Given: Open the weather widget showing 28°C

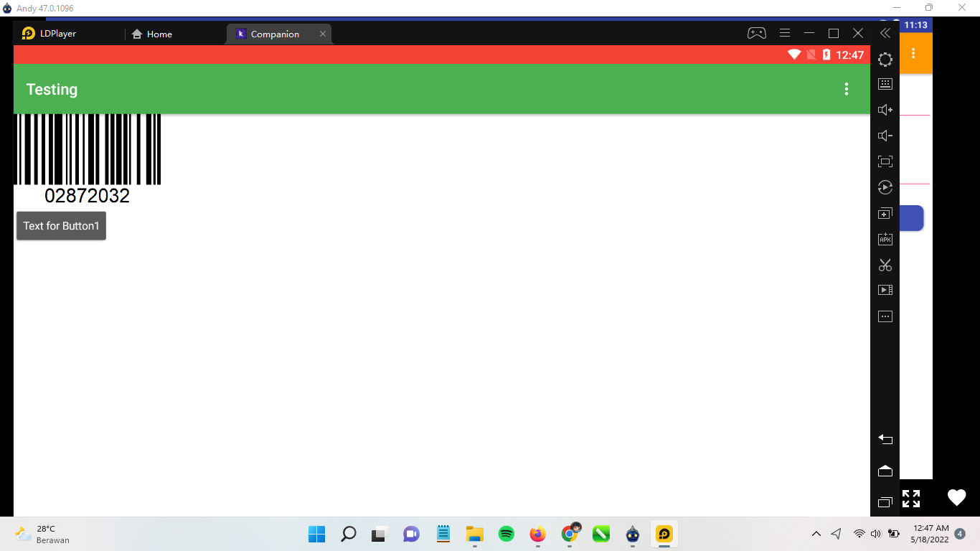Looking at the screenshot, I should (x=42, y=534).
